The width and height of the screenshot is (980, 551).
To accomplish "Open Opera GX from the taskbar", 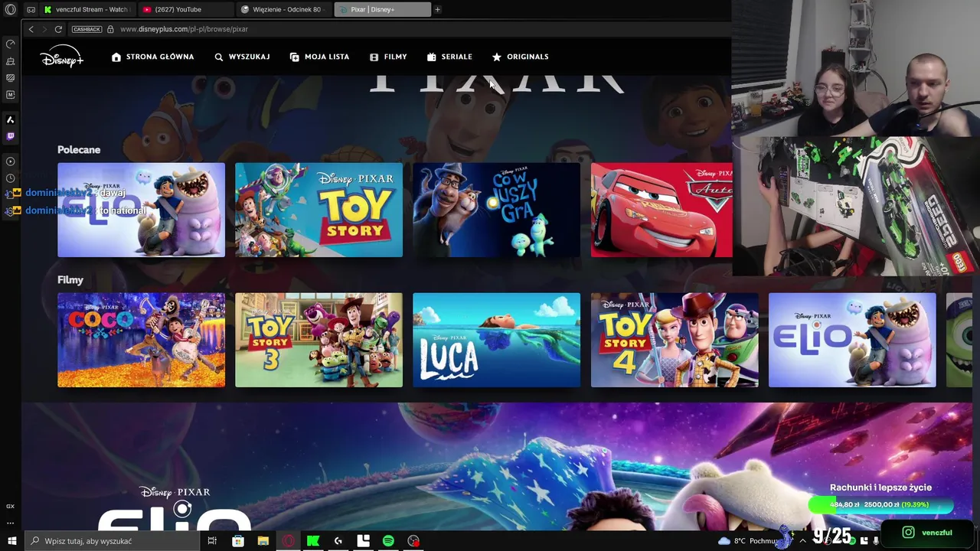I will tap(289, 541).
